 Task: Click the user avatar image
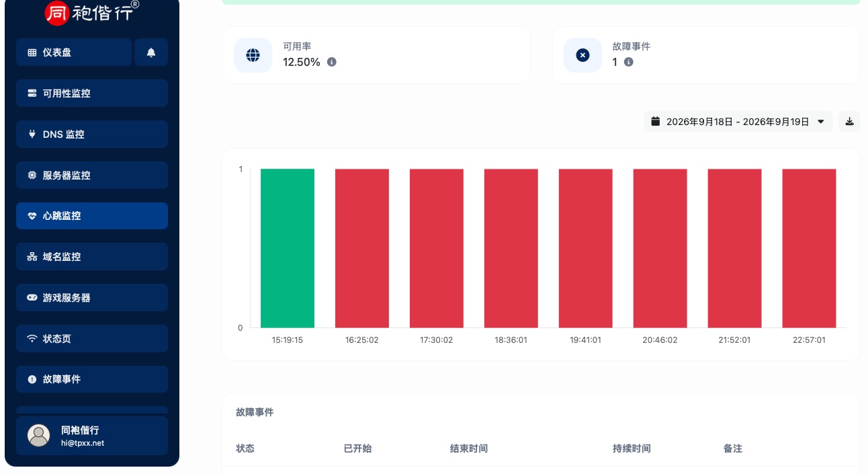click(39, 436)
